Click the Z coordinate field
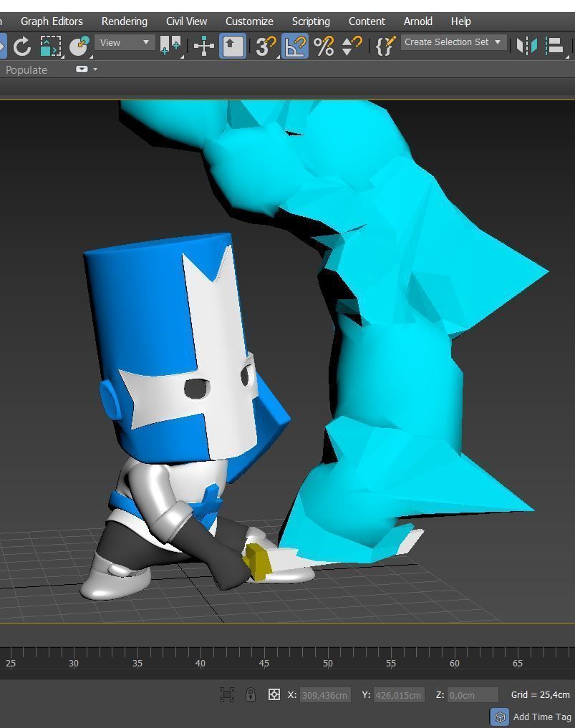 point(473,695)
